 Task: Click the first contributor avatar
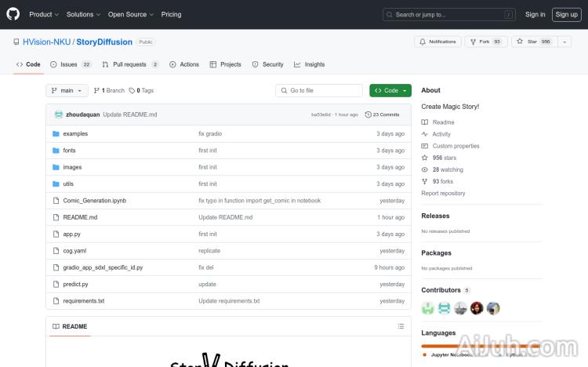coord(428,308)
